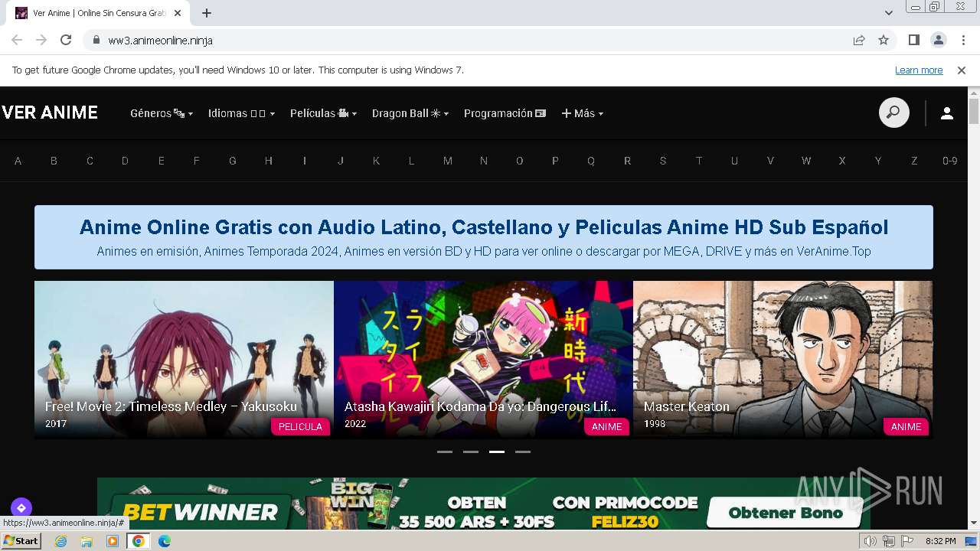Open Internet Explorer from the taskbar
The image size is (980, 551).
point(60,541)
